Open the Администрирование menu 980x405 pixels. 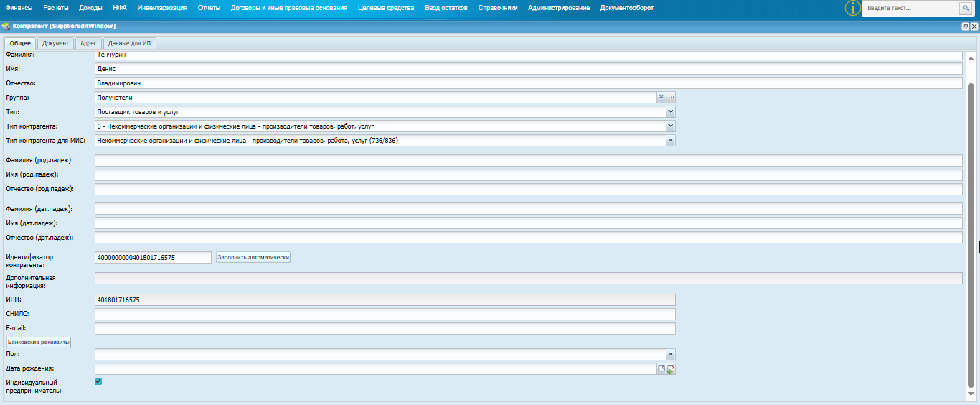(559, 8)
